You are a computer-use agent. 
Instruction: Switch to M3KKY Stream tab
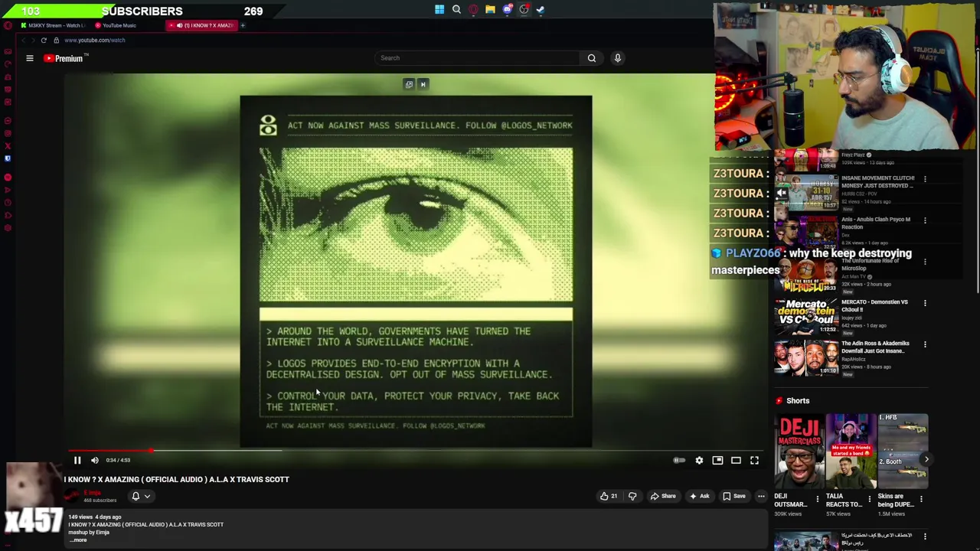[54, 25]
